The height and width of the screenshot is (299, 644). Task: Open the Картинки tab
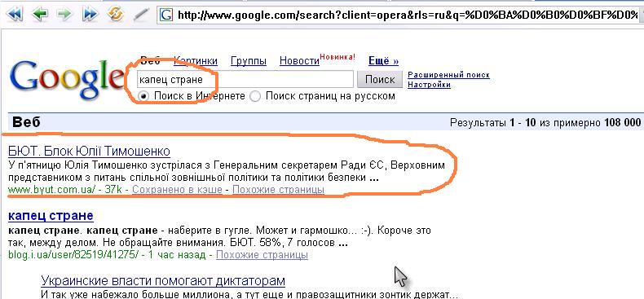coord(196,61)
